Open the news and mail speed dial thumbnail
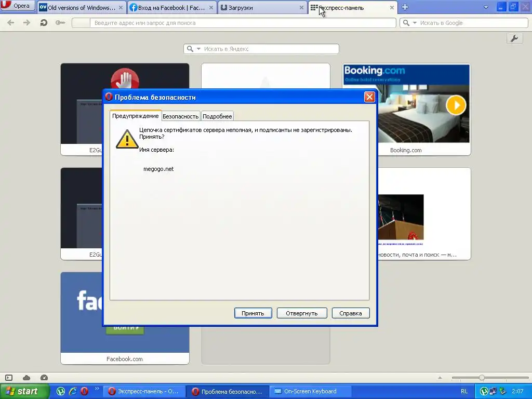The width and height of the screenshot is (532, 399). coord(424,214)
